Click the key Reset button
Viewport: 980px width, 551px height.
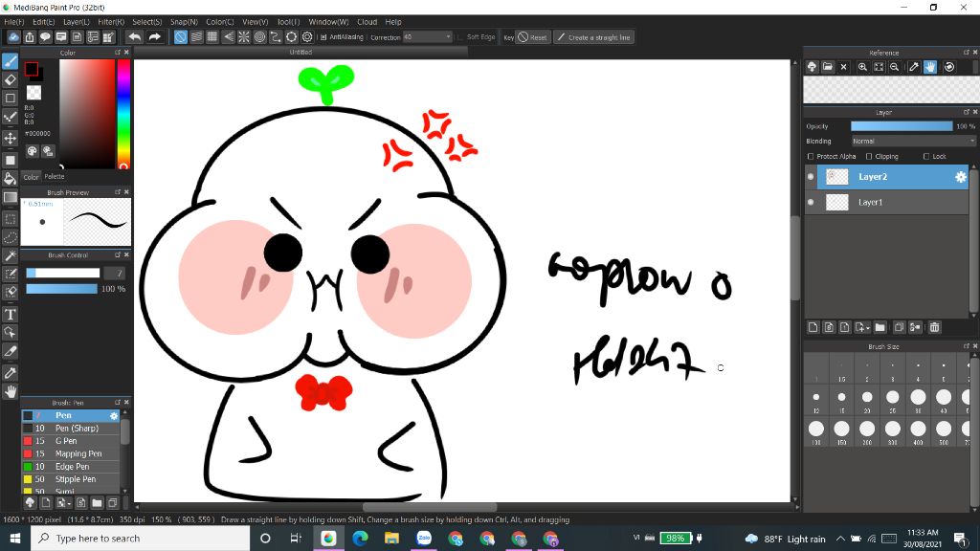(x=533, y=37)
